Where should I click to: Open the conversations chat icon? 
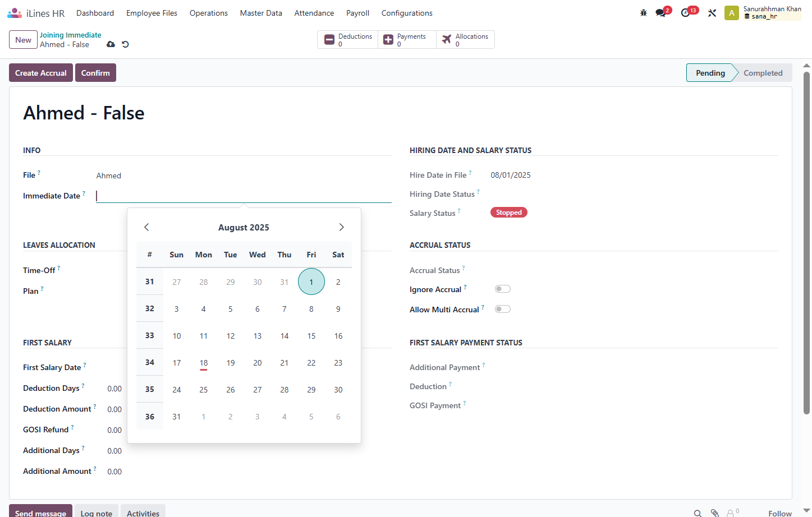click(x=661, y=13)
